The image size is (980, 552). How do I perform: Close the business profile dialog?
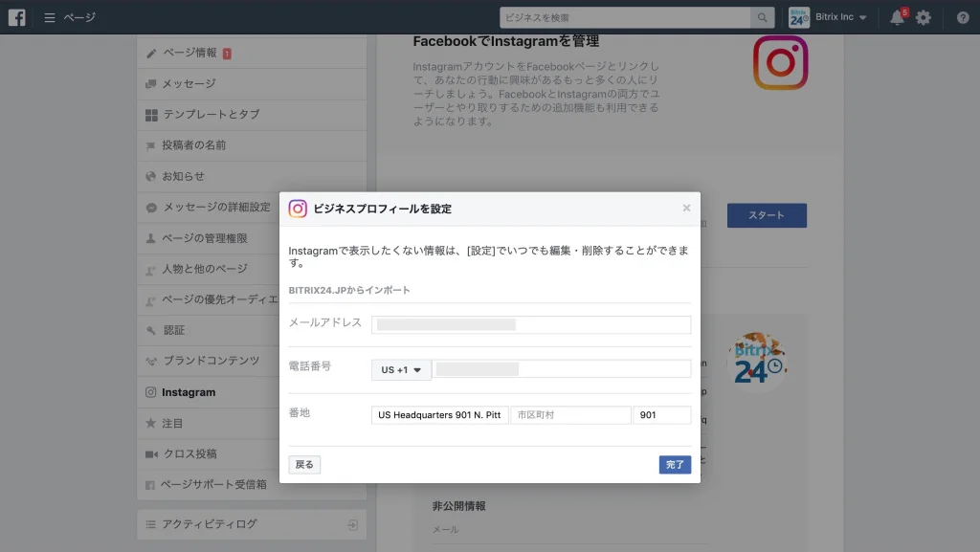(686, 208)
